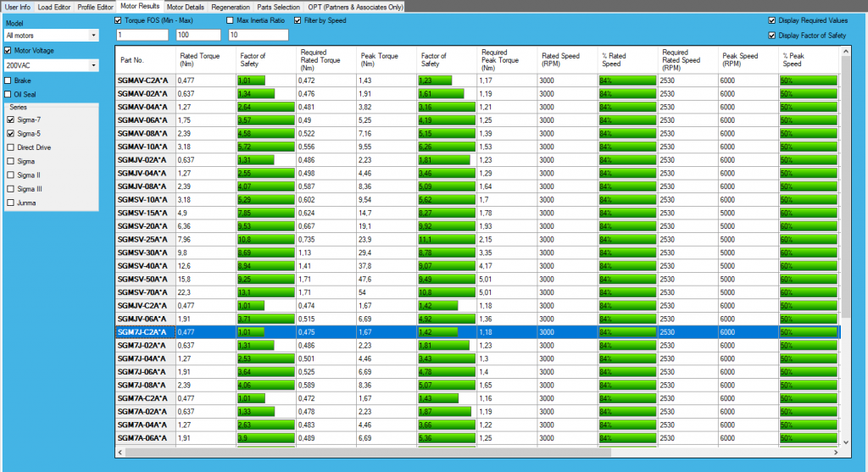Uncheck the Sigma-7 series

[x=10, y=119]
